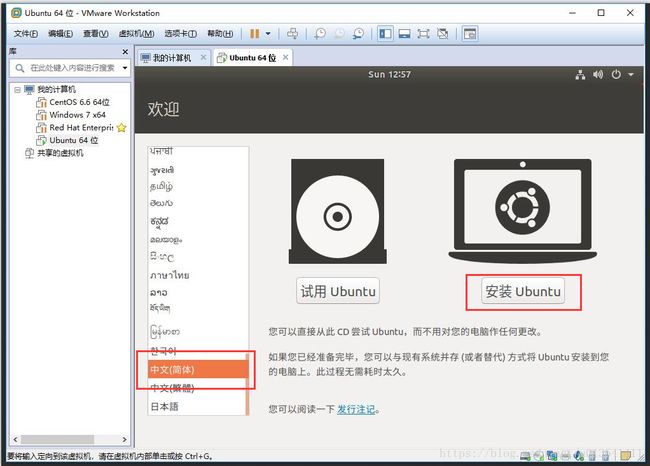Toggle the library sidebar view icon
The width and height of the screenshot is (650, 466).
coord(385,34)
